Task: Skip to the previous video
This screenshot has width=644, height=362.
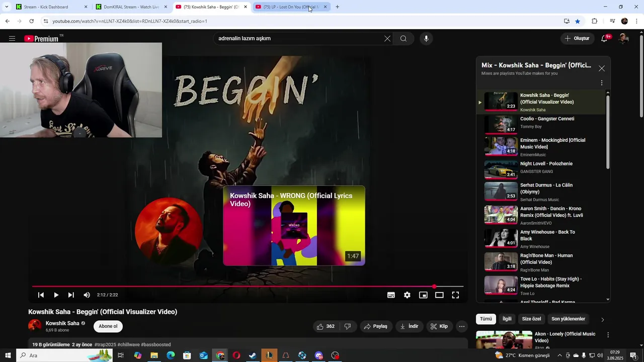Action: click(x=41, y=295)
